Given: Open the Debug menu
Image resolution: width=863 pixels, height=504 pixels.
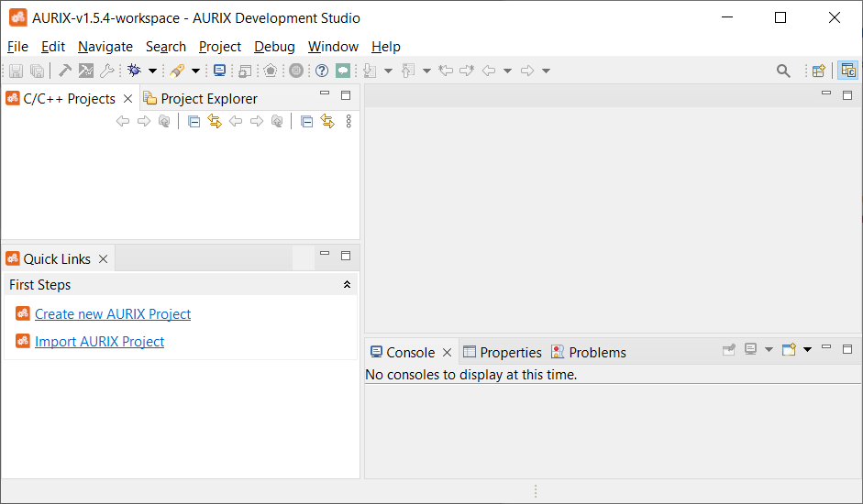Looking at the screenshot, I should [274, 47].
